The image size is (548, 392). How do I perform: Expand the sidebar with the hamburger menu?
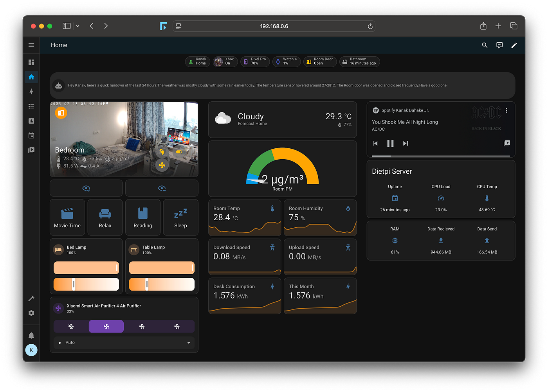point(31,45)
